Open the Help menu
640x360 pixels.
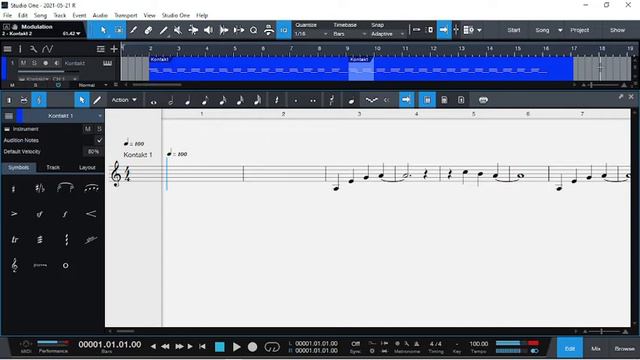click(x=202, y=15)
